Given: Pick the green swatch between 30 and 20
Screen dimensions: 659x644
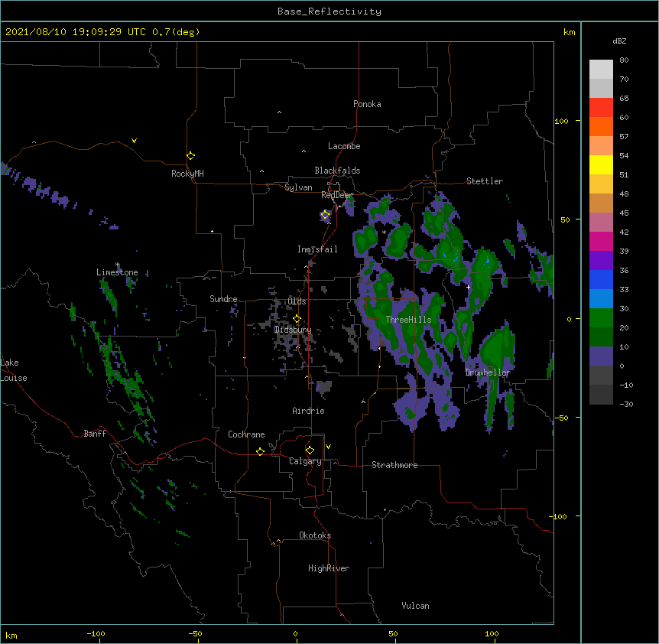Looking at the screenshot, I should tap(601, 318).
